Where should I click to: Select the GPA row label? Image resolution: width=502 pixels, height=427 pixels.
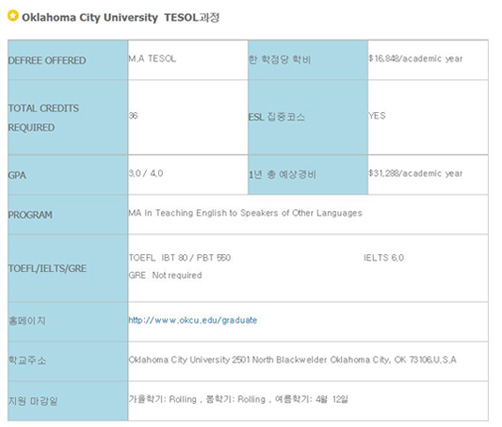[x=17, y=175]
